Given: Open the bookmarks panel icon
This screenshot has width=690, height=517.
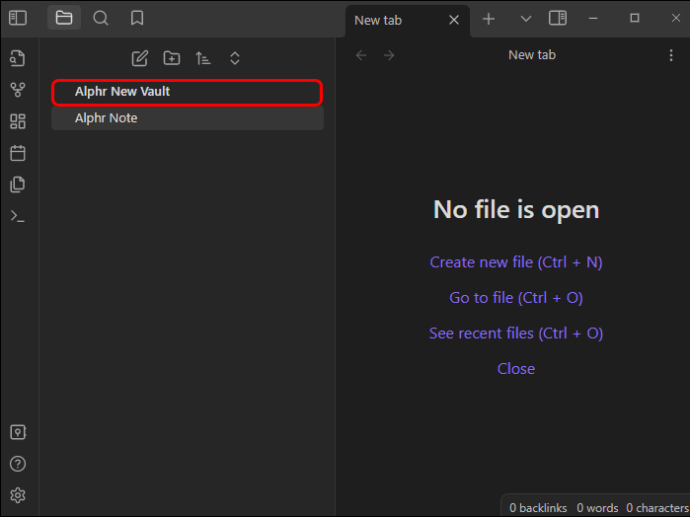Looking at the screenshot, I should coord(137,18).
